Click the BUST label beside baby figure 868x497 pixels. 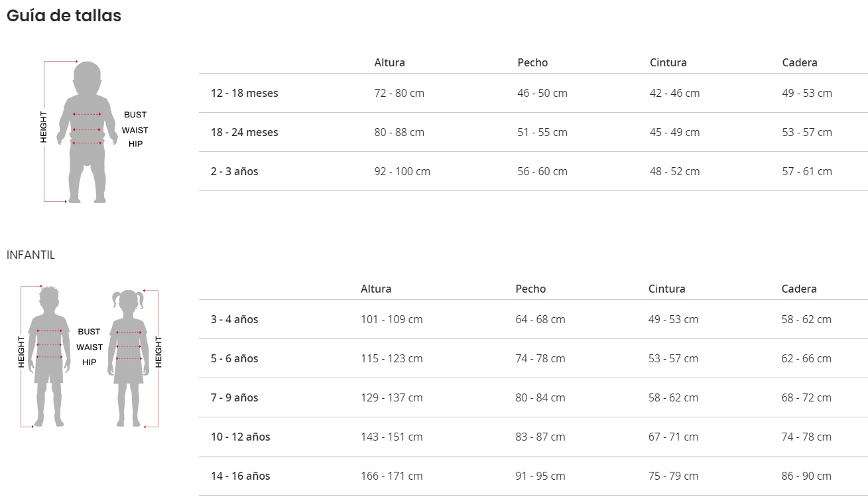[x=135, y=115]
